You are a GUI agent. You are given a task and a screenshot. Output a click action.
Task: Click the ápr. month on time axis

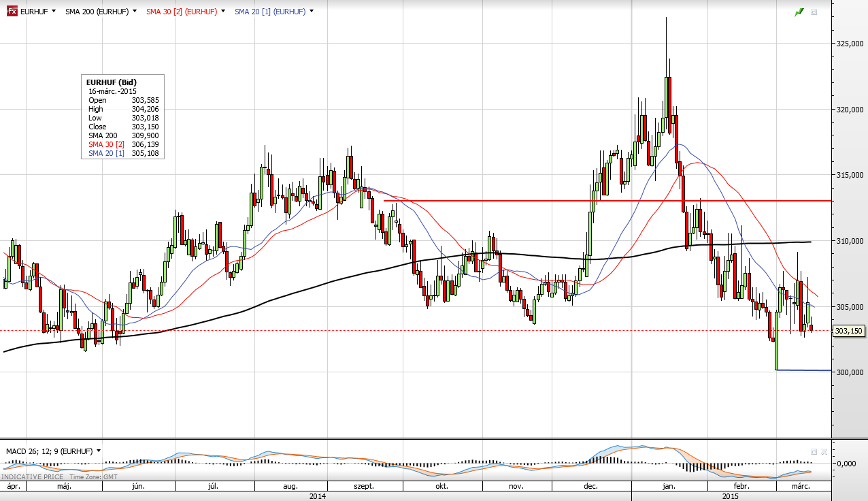(14, 487)
